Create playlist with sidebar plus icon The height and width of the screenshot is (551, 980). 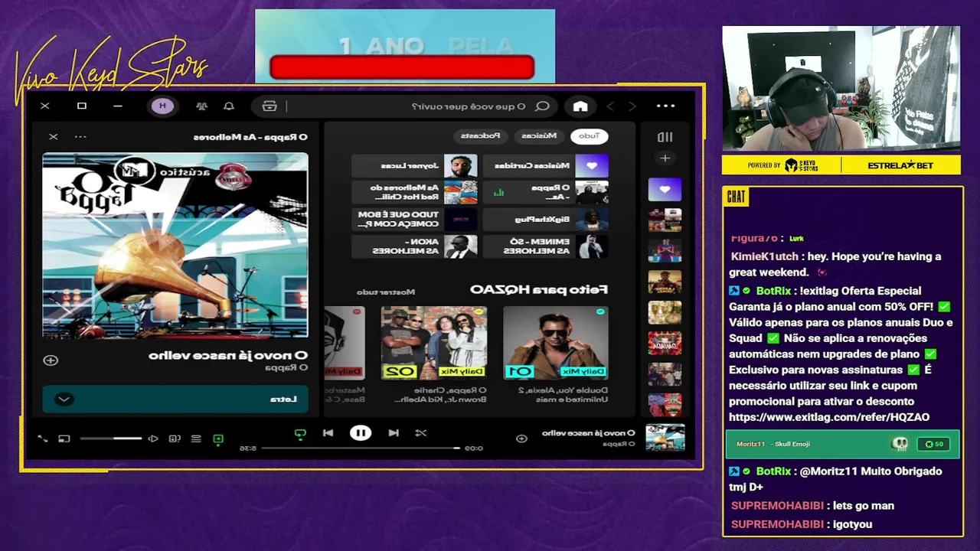665,158
